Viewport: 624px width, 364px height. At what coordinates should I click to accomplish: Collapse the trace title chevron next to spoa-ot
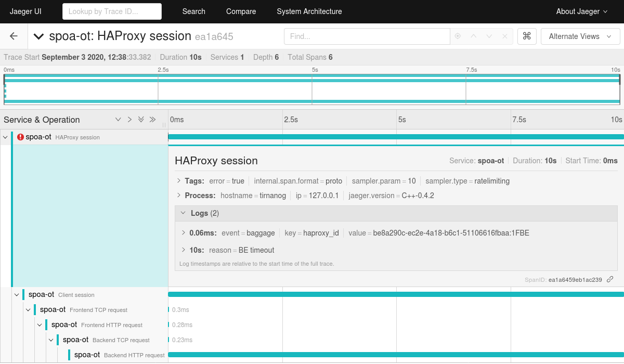point(38,36)
